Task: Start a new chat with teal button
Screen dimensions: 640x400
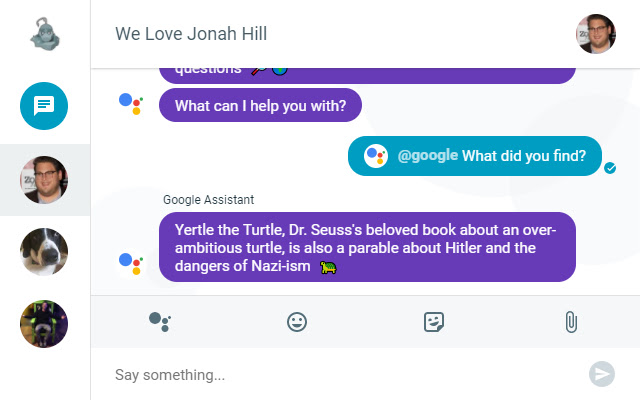Action: tap(44, 105)
